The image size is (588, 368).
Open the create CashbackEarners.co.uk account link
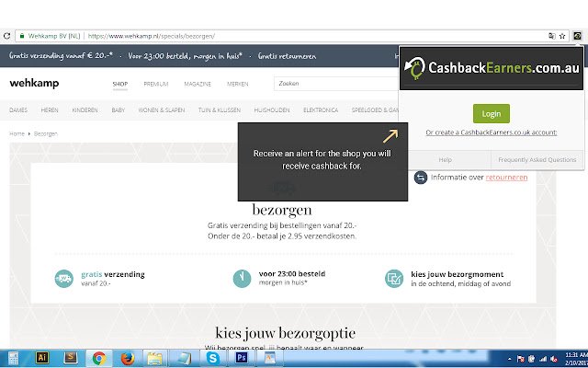[x=492, y=132]
